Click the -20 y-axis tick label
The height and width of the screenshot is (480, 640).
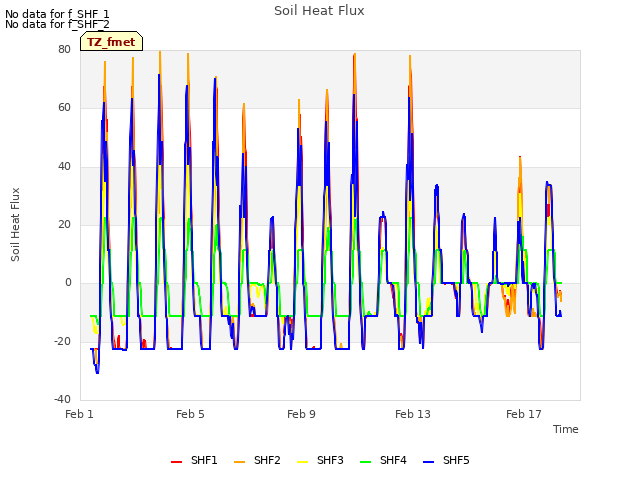62,341
